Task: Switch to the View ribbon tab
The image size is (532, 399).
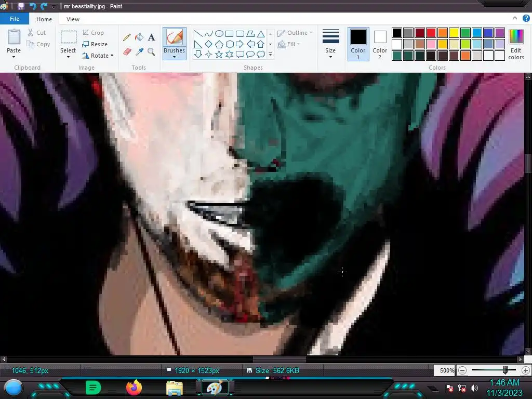Action: tap(73, 19)
